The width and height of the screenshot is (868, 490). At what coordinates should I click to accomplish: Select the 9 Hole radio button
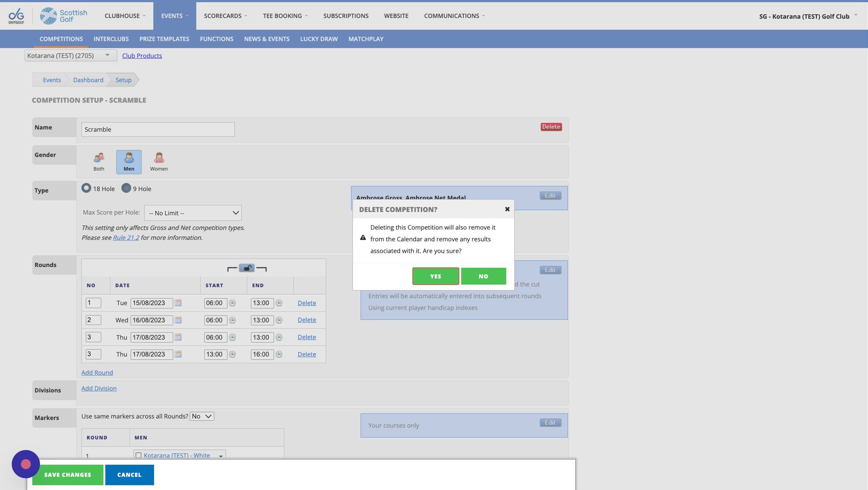(x=126, y=188)
